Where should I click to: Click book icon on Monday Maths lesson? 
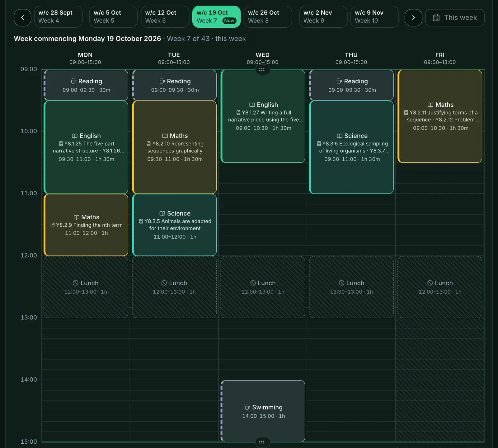click(x=77, y=217)
